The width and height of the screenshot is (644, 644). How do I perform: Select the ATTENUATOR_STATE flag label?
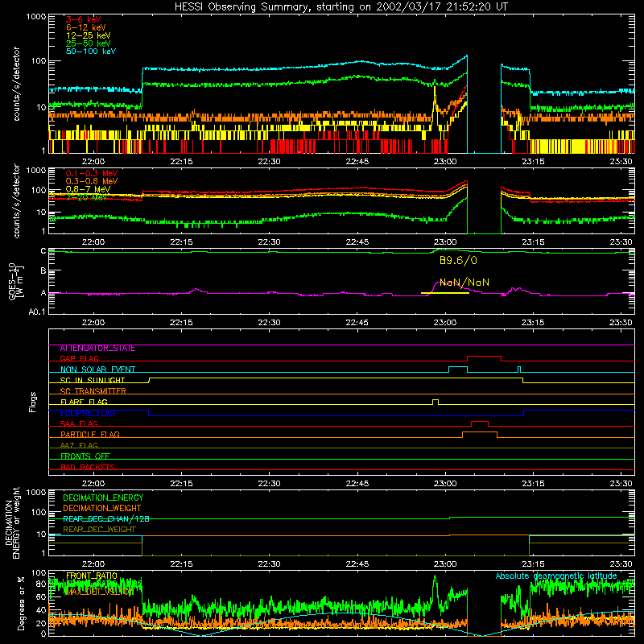pyautogui.click(x=97, y=349)
